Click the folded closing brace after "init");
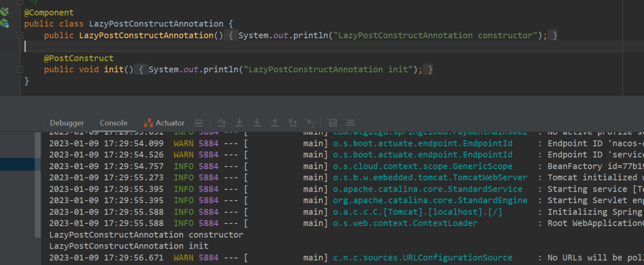Image resolution: width=644 pixels, height=265 pixels. click(x=430, y=70)
